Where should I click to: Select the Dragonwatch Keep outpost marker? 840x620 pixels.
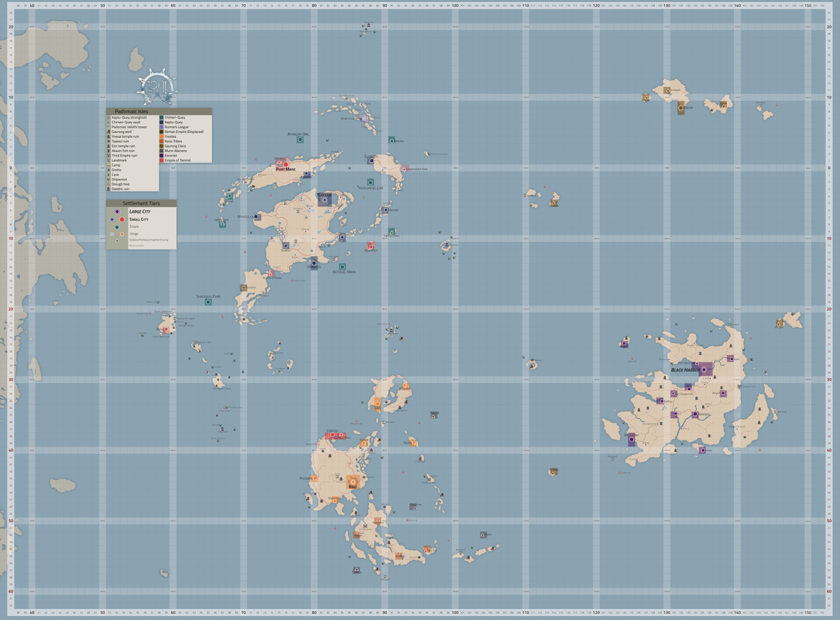(x=406, y=168)
